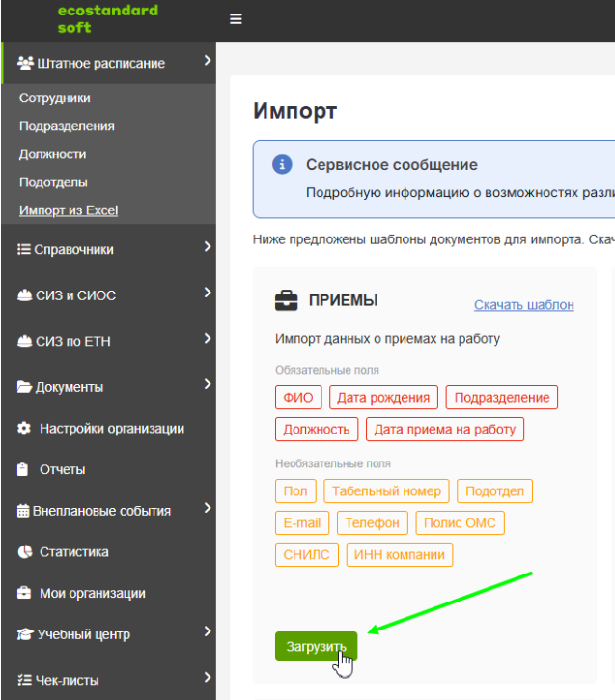Select the Документы menu label
The height and width of the screenshot is (700, 615).
coord(70,387)
